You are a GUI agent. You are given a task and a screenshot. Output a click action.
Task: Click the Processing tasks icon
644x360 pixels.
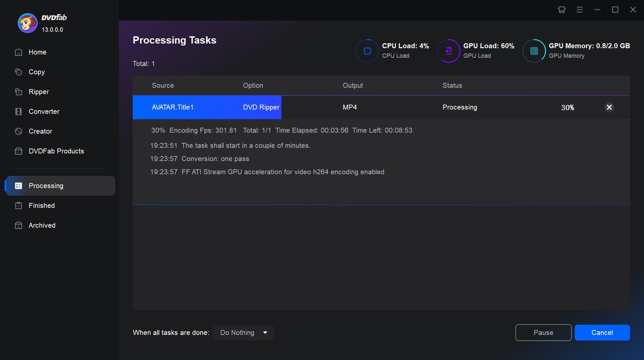(x=17, y=185)
